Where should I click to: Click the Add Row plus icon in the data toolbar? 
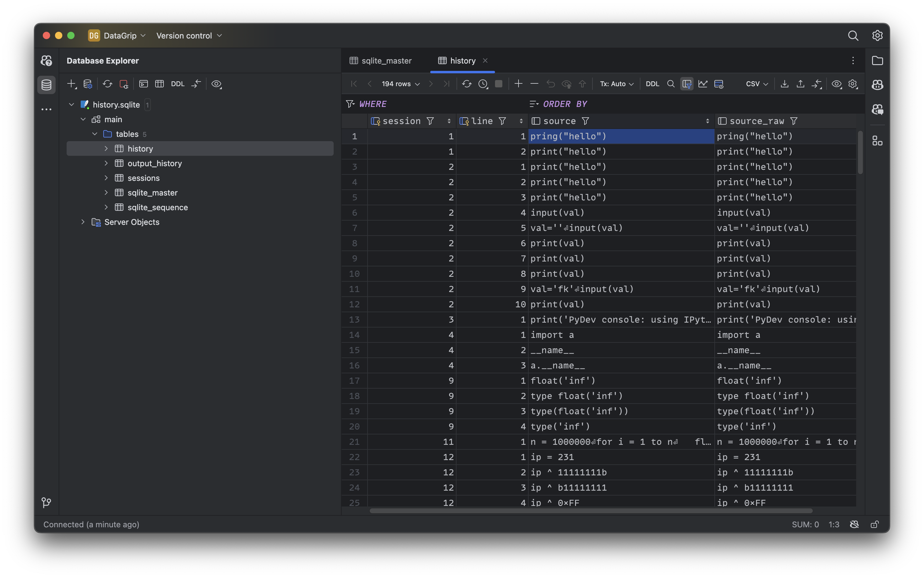pos(519,84)
